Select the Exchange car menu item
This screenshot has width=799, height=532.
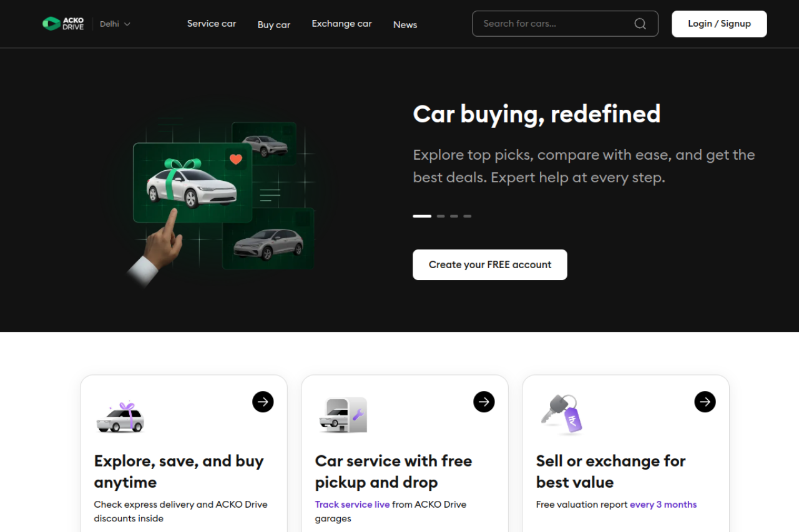[341, 24]
